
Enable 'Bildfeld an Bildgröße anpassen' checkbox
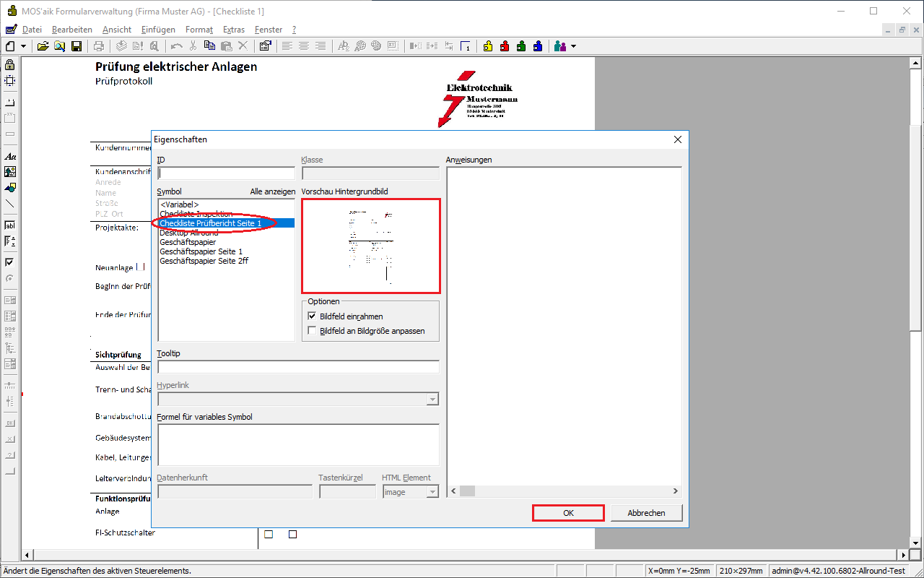pos(312,331)
